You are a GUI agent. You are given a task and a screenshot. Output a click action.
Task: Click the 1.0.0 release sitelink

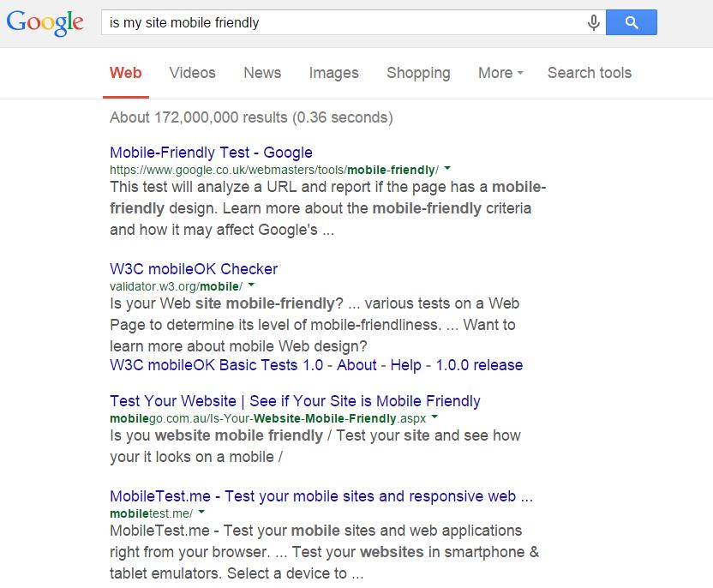click(x=479, y=365)
